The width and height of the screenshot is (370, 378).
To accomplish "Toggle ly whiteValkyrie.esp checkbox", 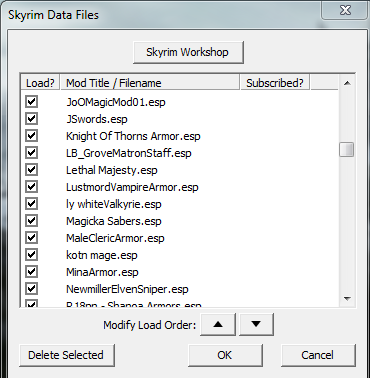I will pos(31,204).
